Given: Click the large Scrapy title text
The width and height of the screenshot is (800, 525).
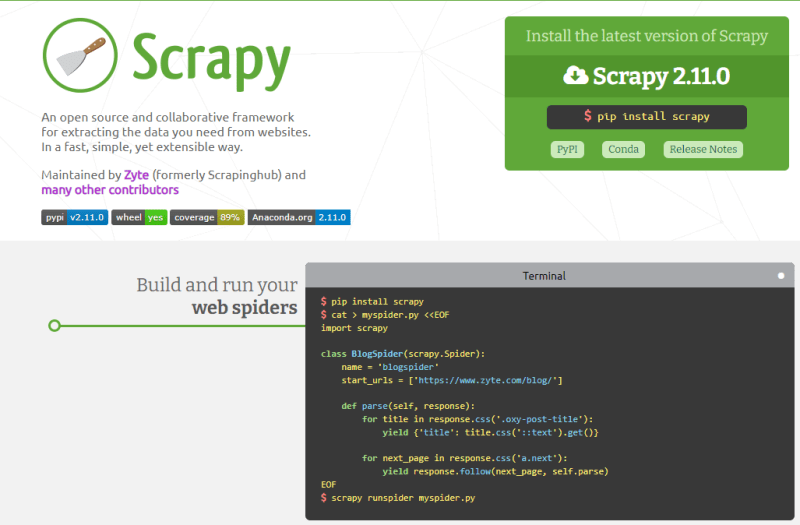Looking at the screenshot, I should click(212, 60).
